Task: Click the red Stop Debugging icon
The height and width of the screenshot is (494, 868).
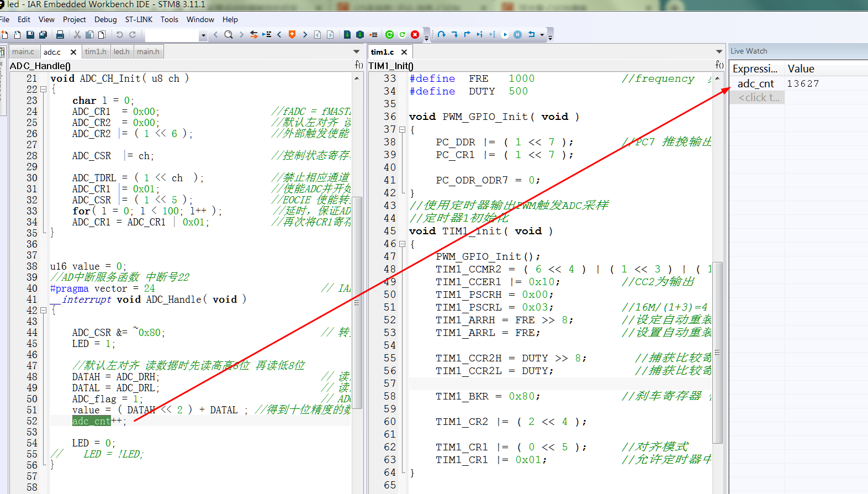Action: pos(415,34)
